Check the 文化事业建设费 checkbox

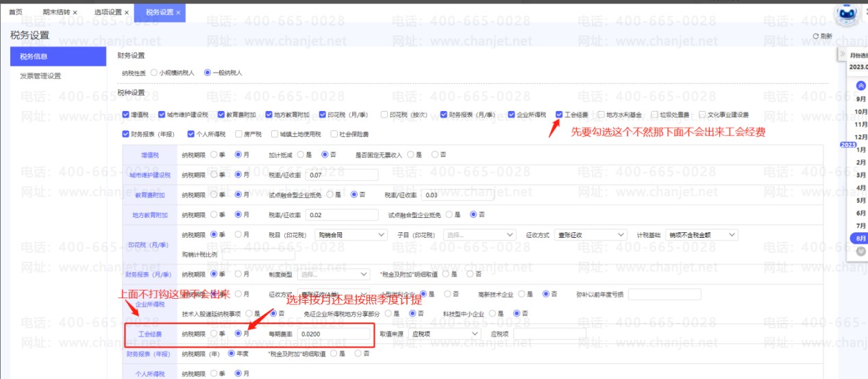click(x=702, y=114)
